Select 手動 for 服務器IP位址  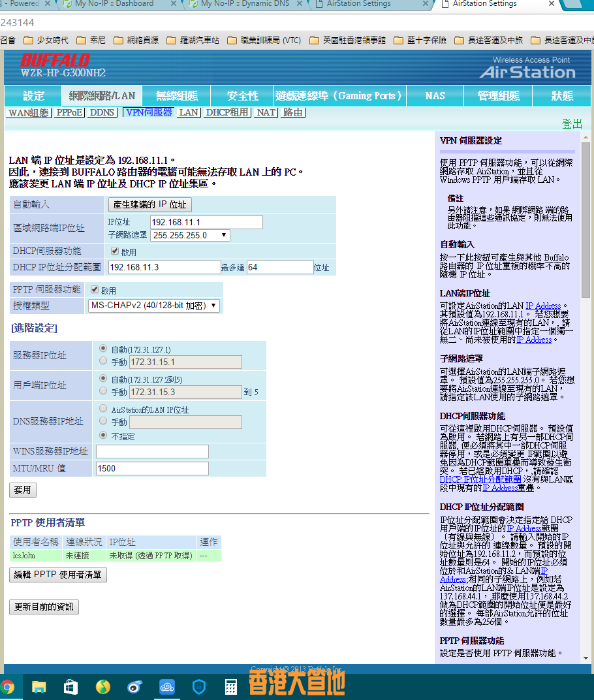(103, 360)
